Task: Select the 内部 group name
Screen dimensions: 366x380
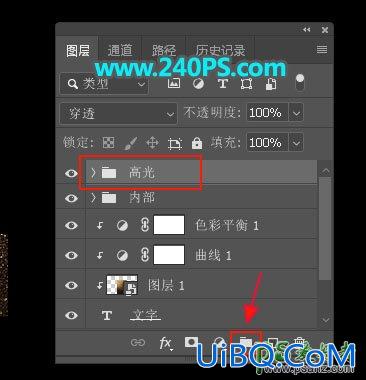Action: coord(142,198)
